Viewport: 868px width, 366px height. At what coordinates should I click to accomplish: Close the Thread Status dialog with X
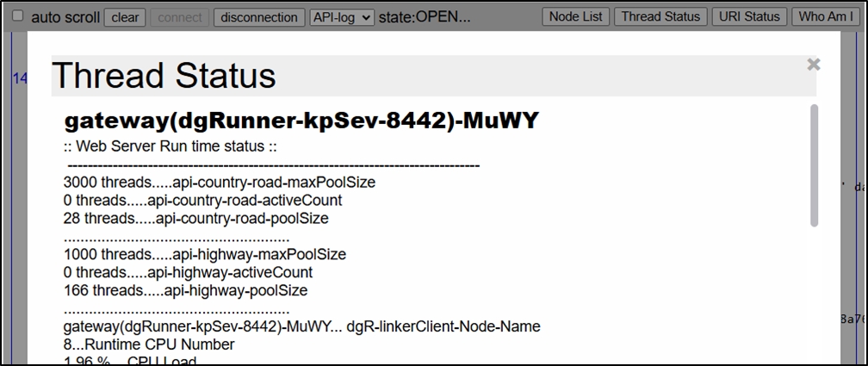pyautogui.click(x=814, y=65)
